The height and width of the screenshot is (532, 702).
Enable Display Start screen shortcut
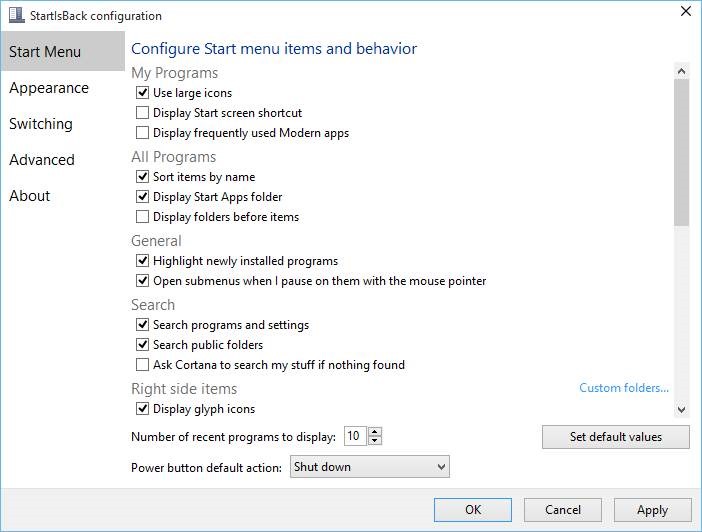coord(142,113)
